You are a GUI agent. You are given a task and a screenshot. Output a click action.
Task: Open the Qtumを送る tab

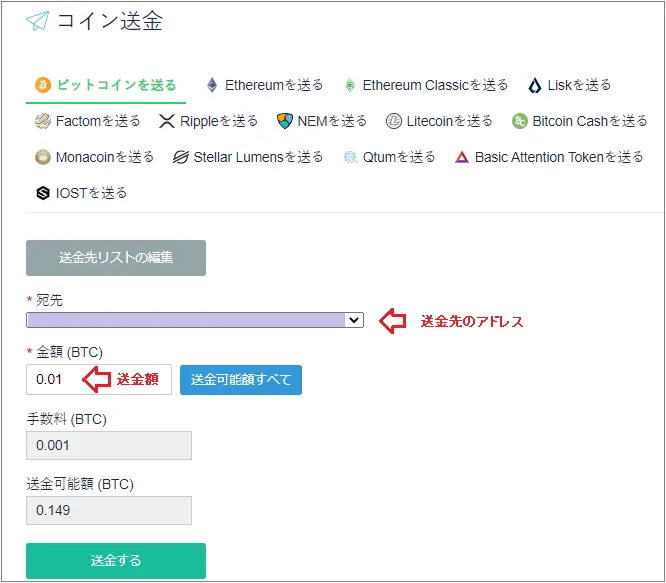point(389,157)
